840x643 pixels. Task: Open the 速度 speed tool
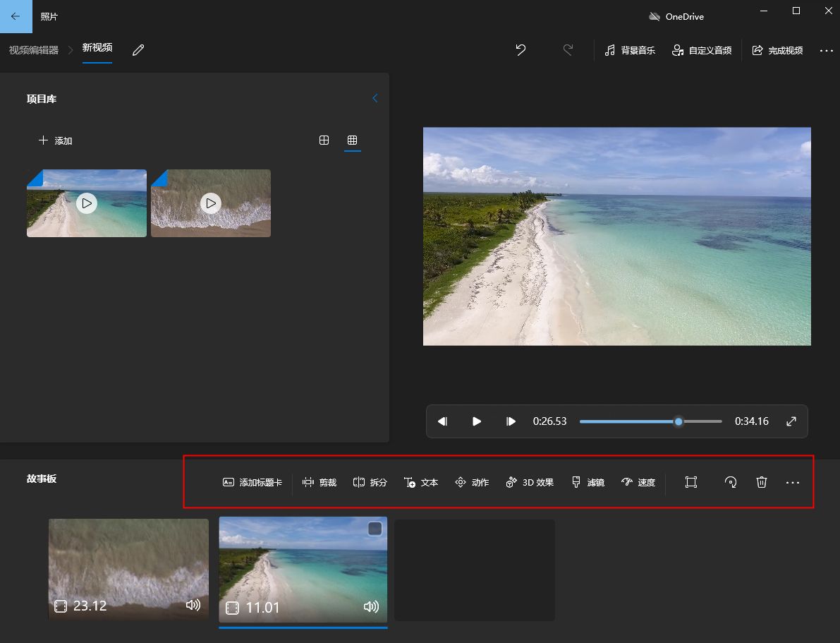click(638, 483)
